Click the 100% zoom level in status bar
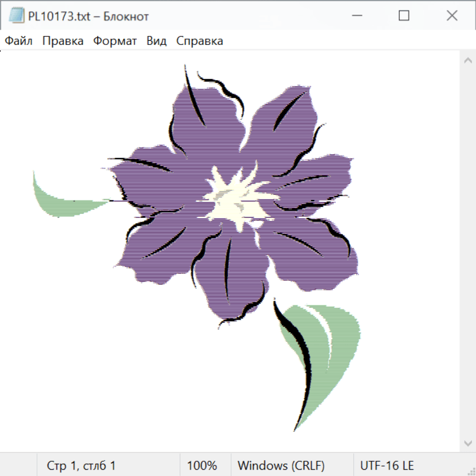The width and height of the screenshot is (476, 476). (202, 465)
